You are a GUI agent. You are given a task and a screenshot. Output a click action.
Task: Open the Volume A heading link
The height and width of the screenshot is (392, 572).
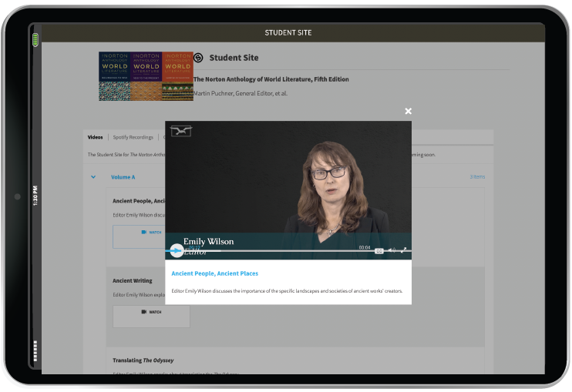123,177
